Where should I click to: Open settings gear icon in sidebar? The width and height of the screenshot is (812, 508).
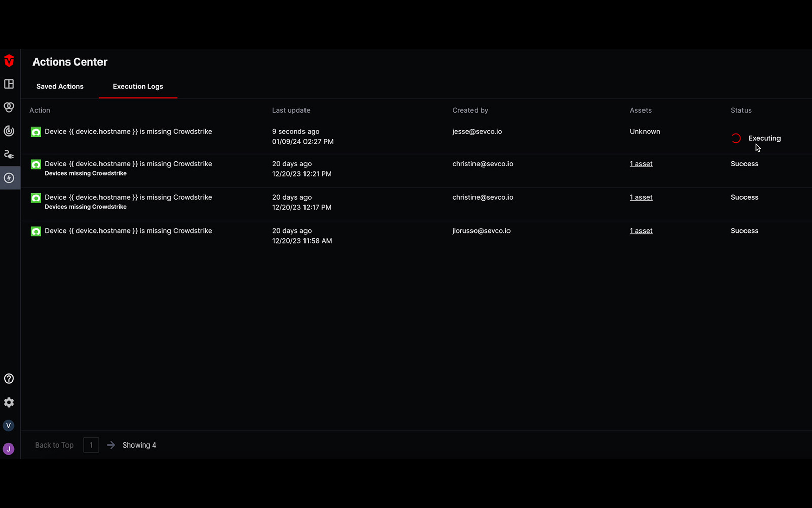click(9, 402)
